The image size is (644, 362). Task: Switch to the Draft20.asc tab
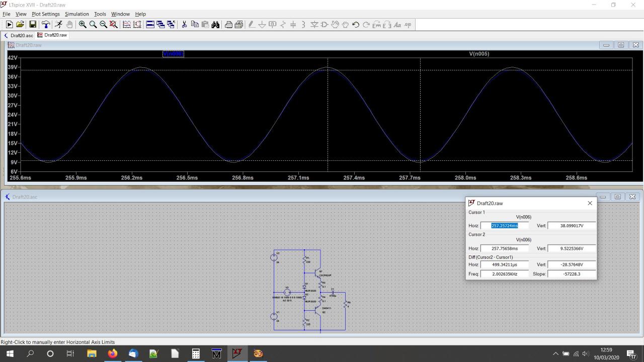pos(19,36)
